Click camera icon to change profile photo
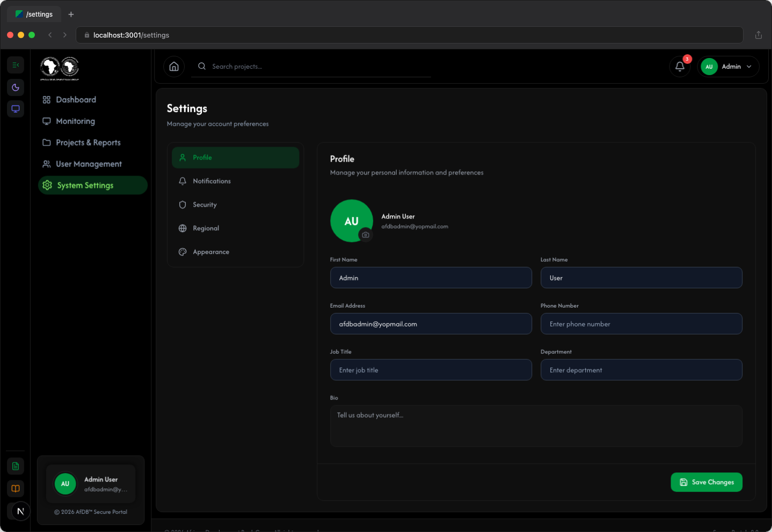 366,235
